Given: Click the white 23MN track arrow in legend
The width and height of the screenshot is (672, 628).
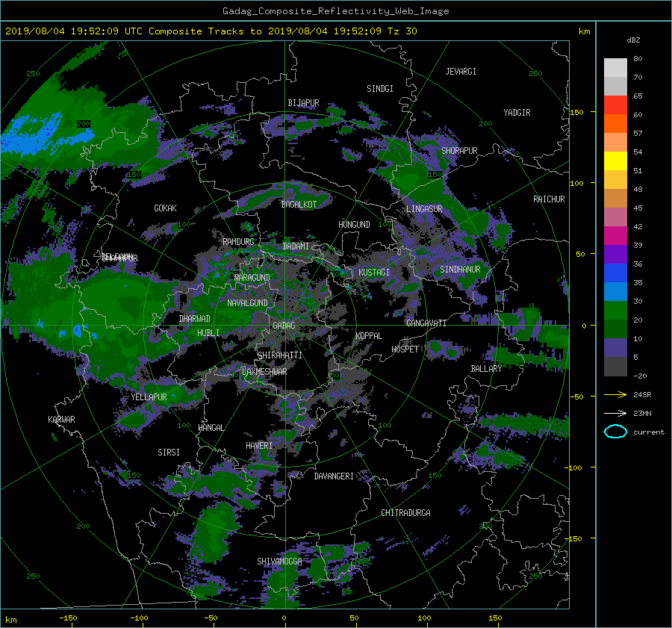Looking at the screenshot, I should click(x=615, y=413).
